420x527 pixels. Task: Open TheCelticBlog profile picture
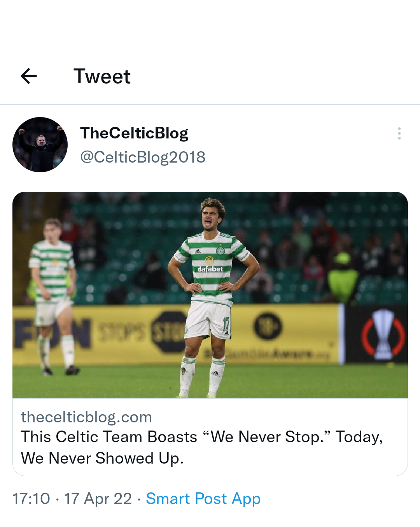click(40, 145)
